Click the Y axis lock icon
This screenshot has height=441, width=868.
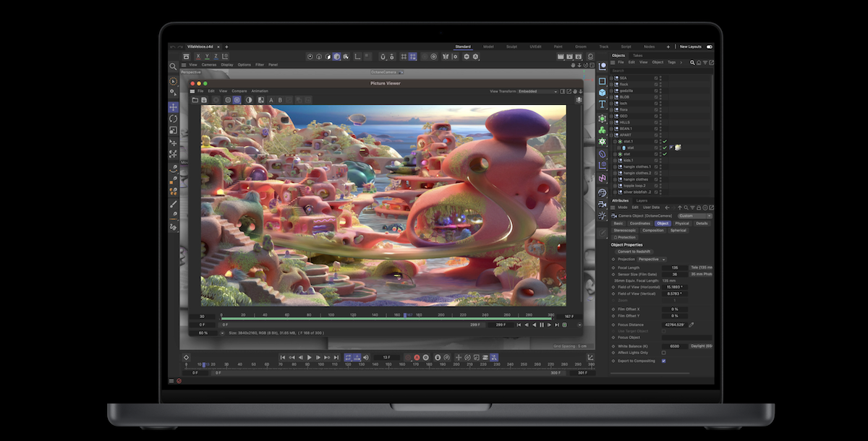point(206,56)
